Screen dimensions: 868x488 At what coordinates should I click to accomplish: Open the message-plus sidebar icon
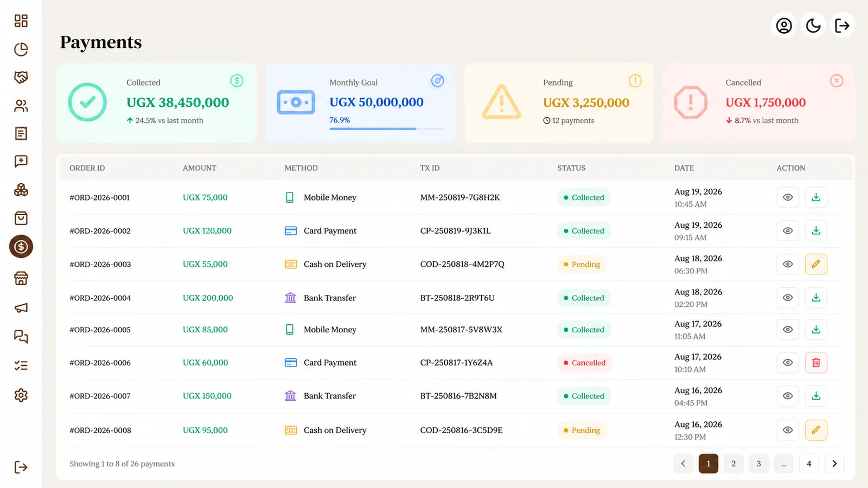(21, 162)
